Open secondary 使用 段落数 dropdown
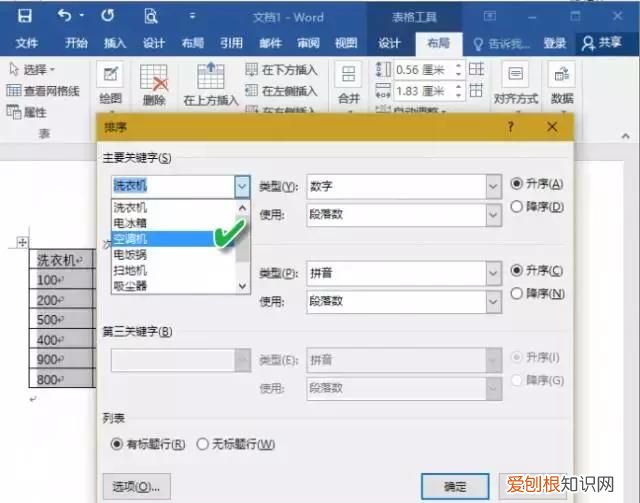Image resolution: width=640 pixels, height=503 pixels. [x=493, y=302]
